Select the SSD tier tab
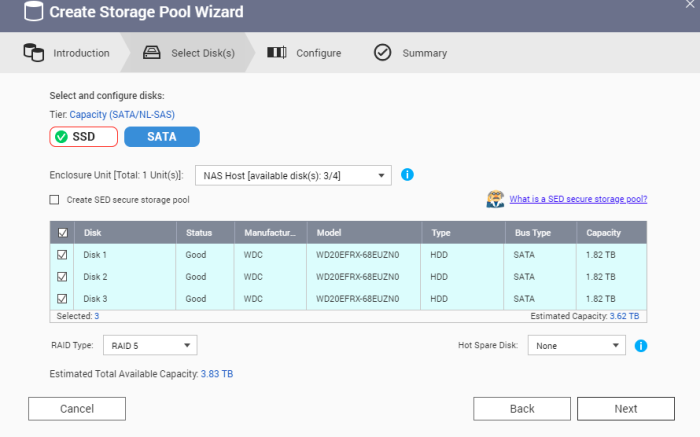 coord(83,136)
